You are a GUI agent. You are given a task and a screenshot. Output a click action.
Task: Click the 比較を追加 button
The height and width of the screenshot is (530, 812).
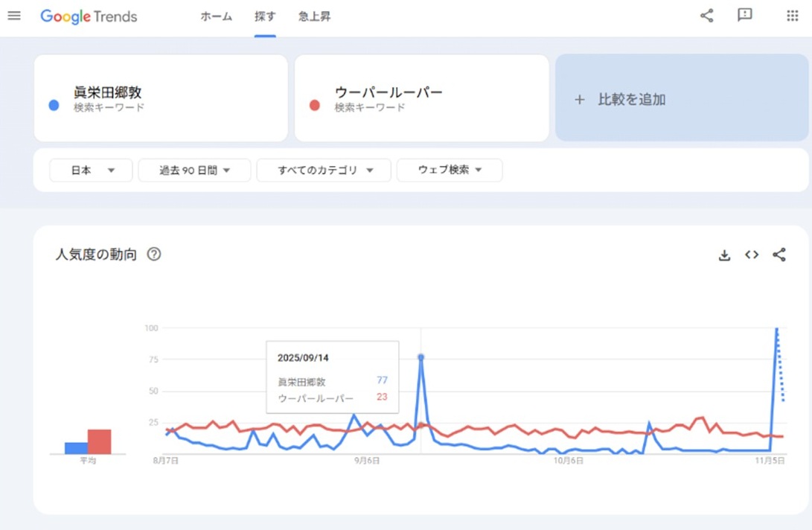681,99
